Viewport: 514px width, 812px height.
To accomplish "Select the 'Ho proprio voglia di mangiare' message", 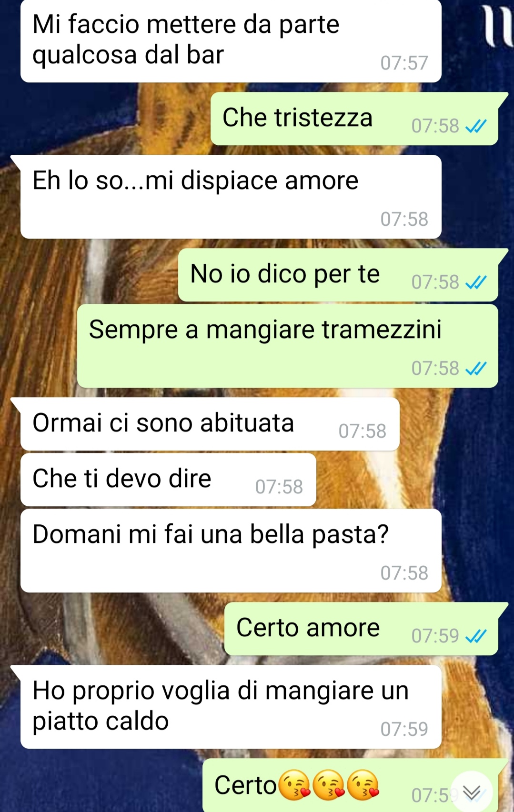I will (231, 707).
